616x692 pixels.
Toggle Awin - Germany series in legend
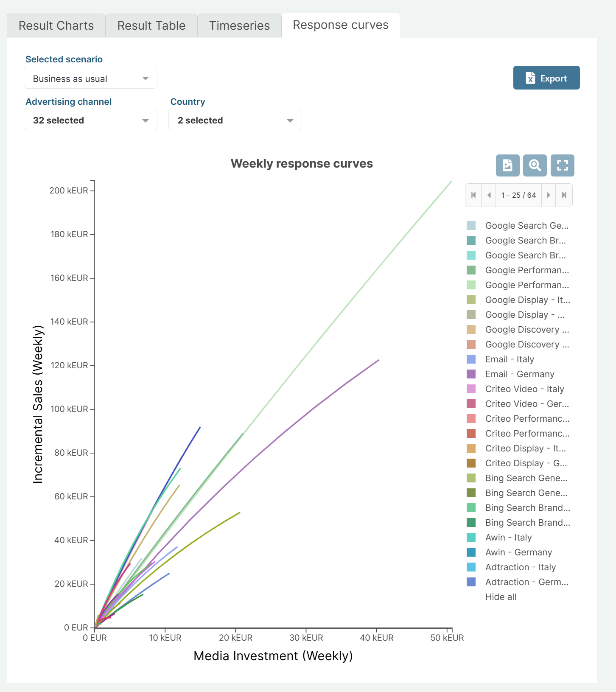[518, 552]
